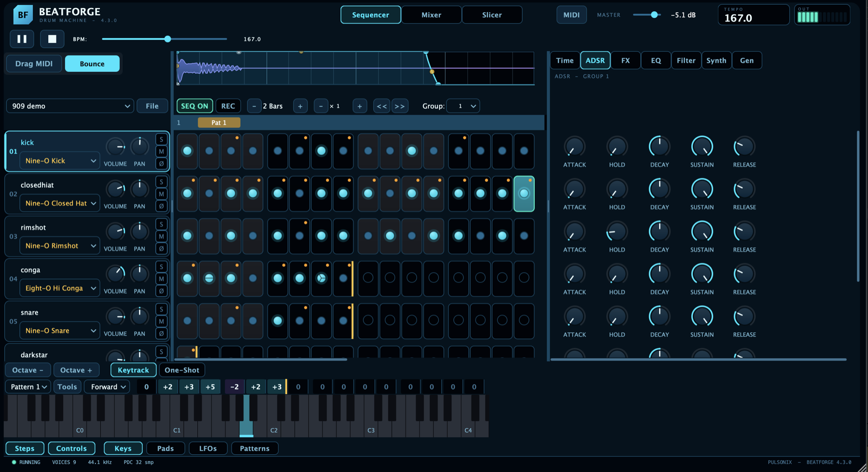Solo the closedhiat track

coord(162,182)
